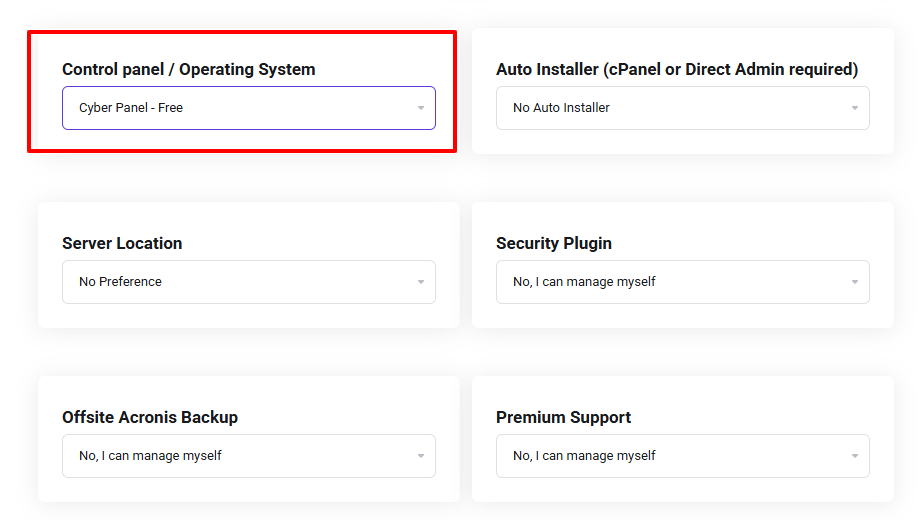This screenshot has height=520, width=921.
Task: Open the Auto Installer dropdown
Action: point(683,108)
